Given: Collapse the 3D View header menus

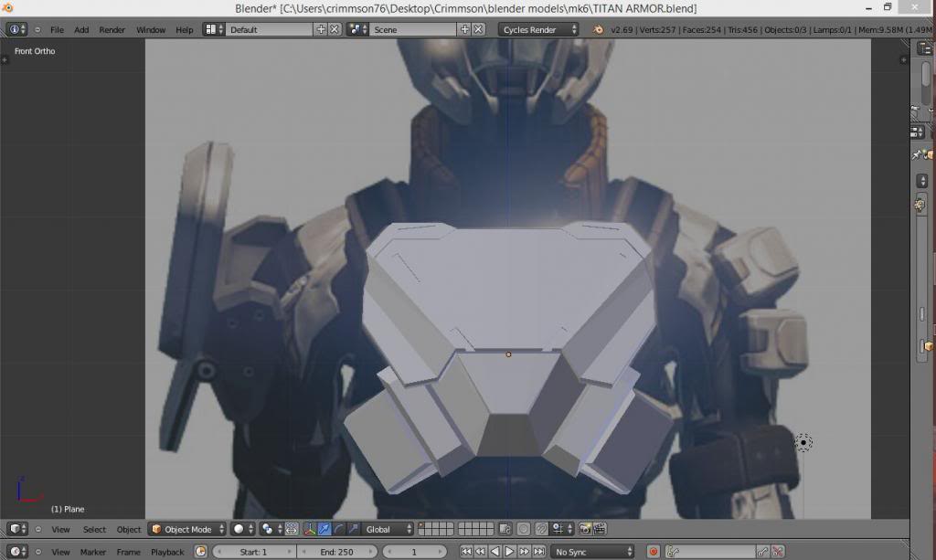Looking at the screenshot, I should [38, 529].
